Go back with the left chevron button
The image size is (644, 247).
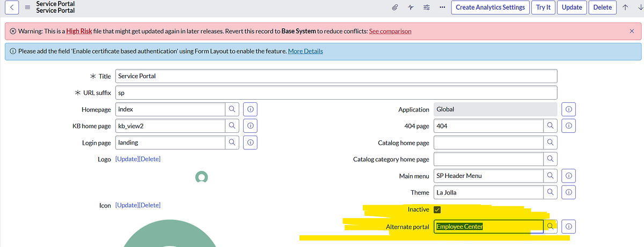click(12, 7)
